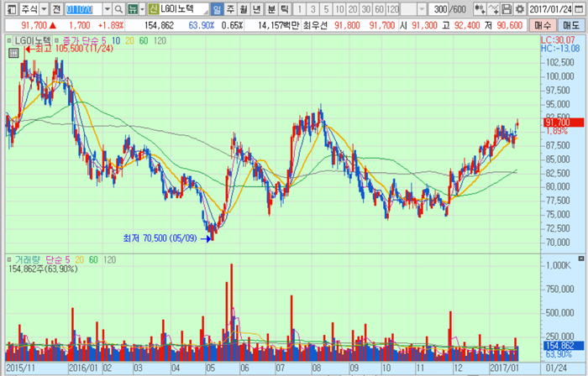
Task: Click the magnifier stock search icon
Action: [119, 9]
